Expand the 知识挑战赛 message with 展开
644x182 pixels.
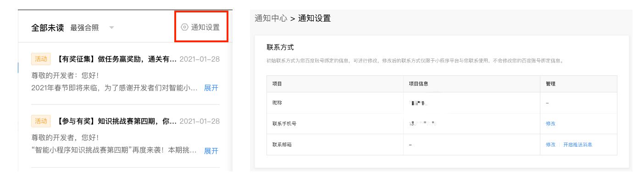tap(211, 151)
